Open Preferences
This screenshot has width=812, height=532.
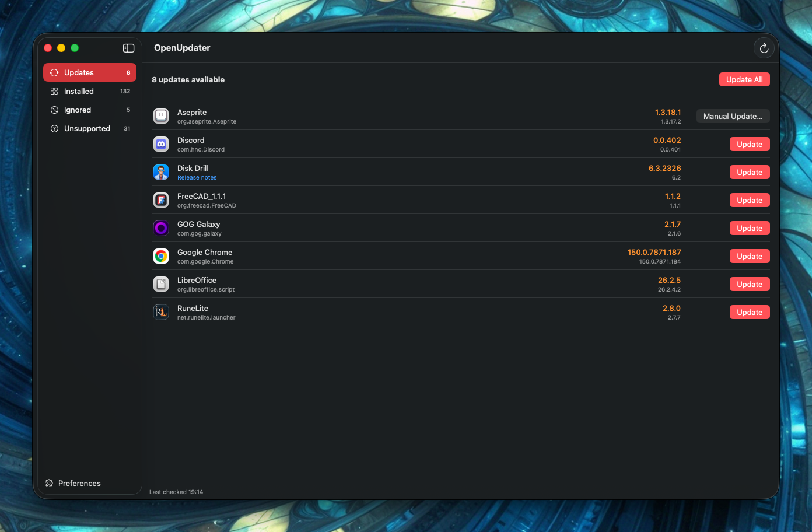click(x=73, y=483)
